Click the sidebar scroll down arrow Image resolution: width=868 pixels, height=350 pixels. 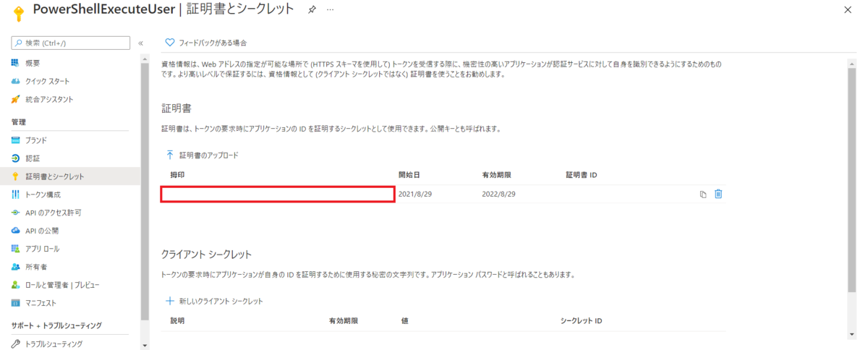(x=145, y=345)
